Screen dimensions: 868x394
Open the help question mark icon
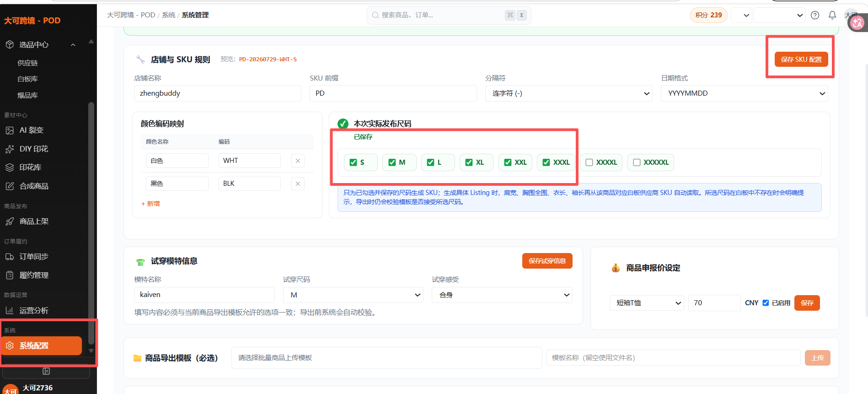tap(815, 15)
